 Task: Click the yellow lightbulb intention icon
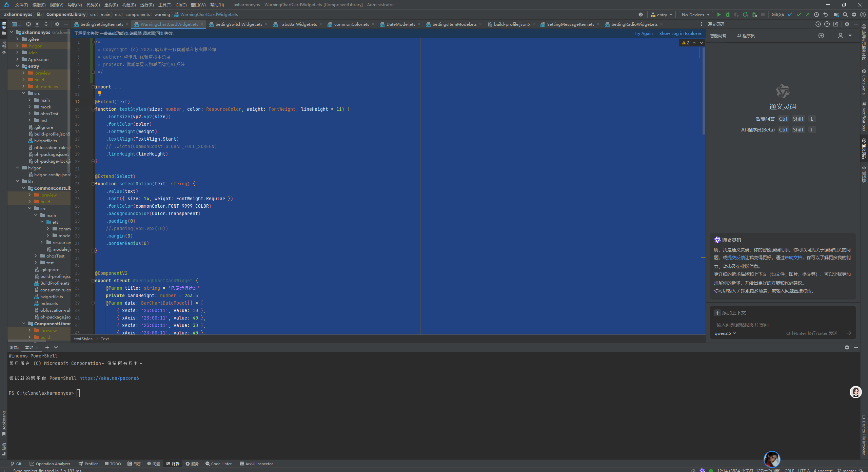pyautogui.click(x=100, y=93)
